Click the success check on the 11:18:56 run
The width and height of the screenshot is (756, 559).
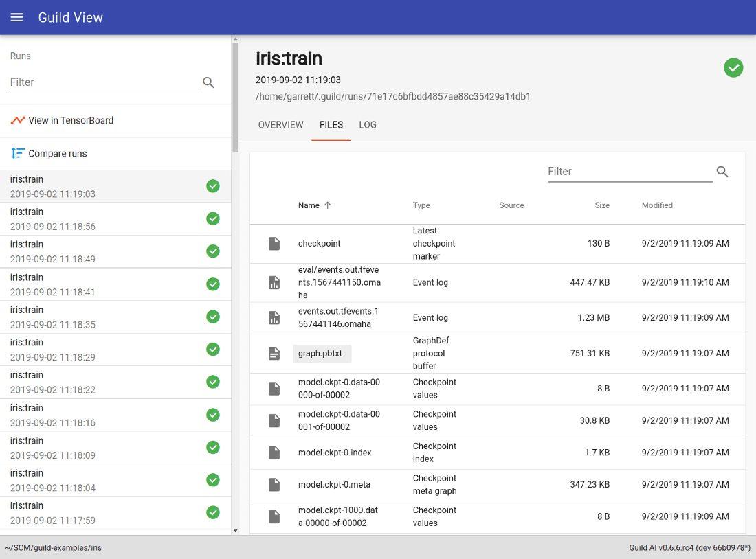tap(212, 218)
